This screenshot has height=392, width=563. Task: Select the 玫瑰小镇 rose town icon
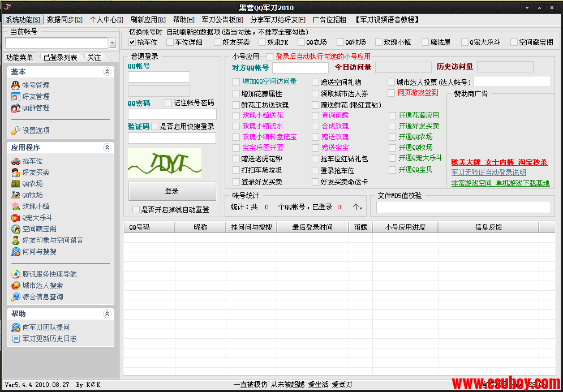pyautogui.click(x=16, y=206)
